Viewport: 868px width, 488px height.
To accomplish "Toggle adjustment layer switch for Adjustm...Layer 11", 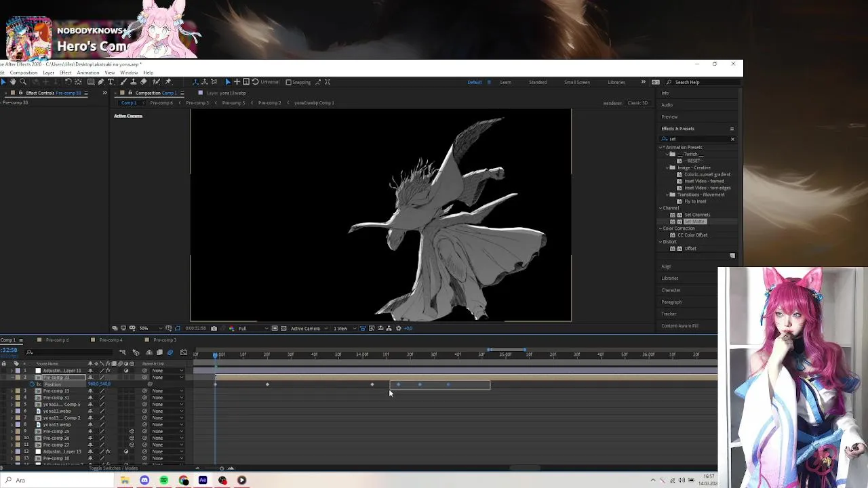I will (x=126, y=371).
